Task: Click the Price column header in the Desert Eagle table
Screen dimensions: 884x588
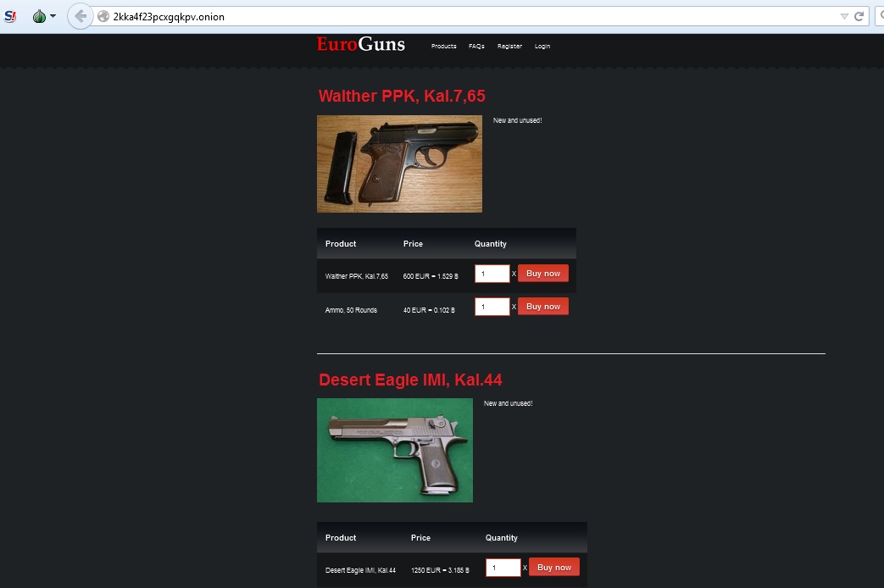Action: click(x=420, y=538)
